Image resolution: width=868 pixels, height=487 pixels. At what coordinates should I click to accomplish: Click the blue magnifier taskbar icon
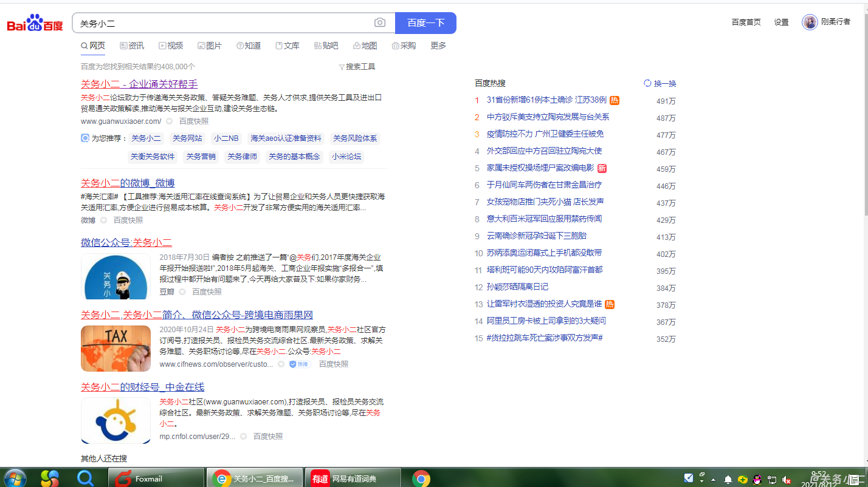[86, 478]
